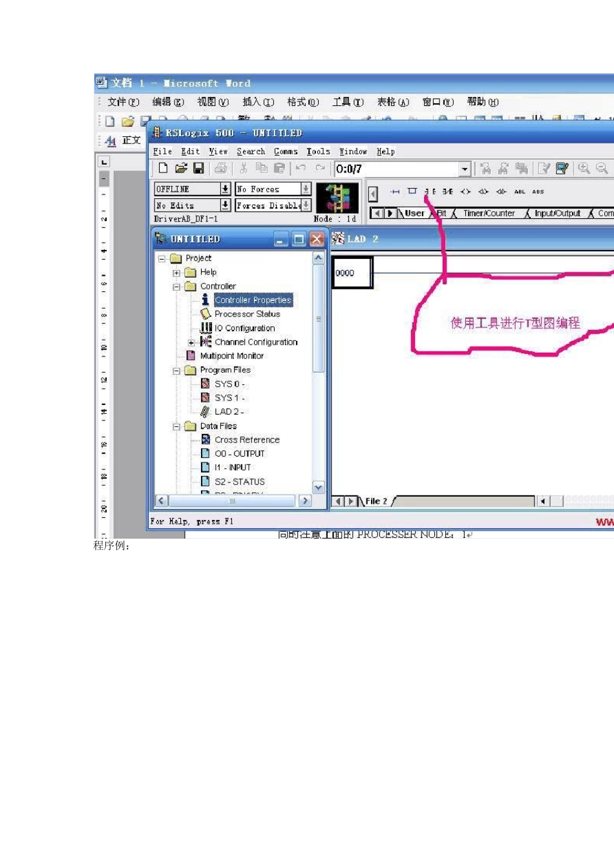Insert the rung branch instruction icon

[412, 191]
